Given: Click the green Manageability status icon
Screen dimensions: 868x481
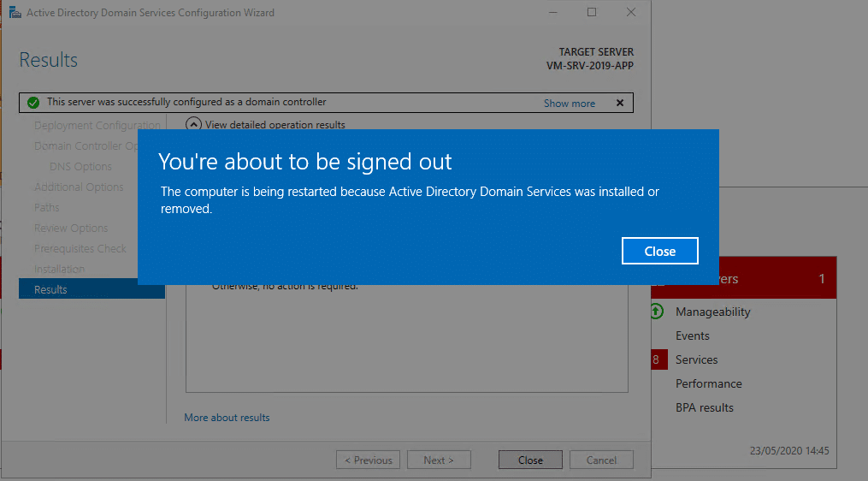Looking at the screenshot, I should point(657,312).
